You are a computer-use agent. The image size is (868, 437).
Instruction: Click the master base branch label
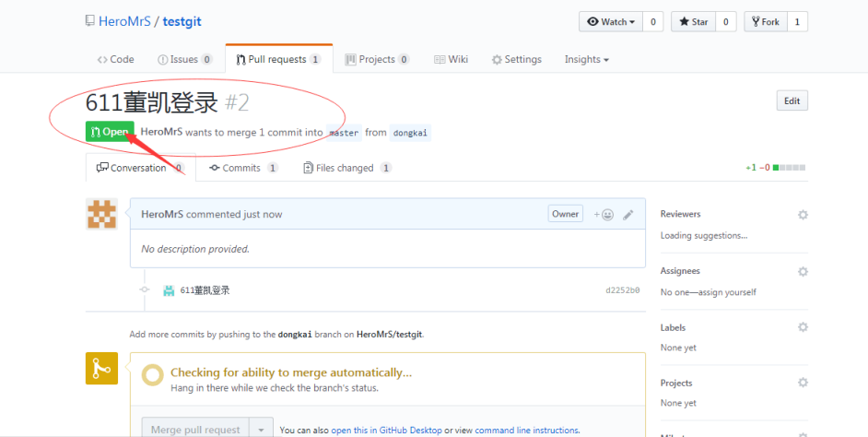point(344,133)
